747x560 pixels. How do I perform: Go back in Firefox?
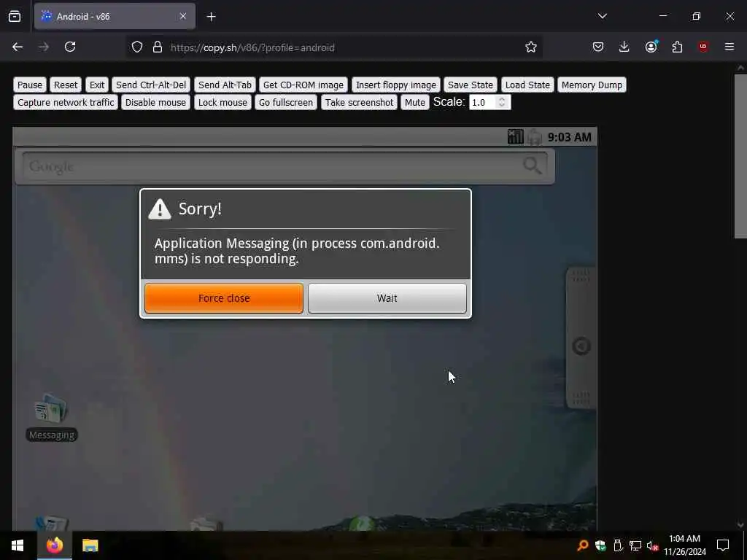click(18, 47)
